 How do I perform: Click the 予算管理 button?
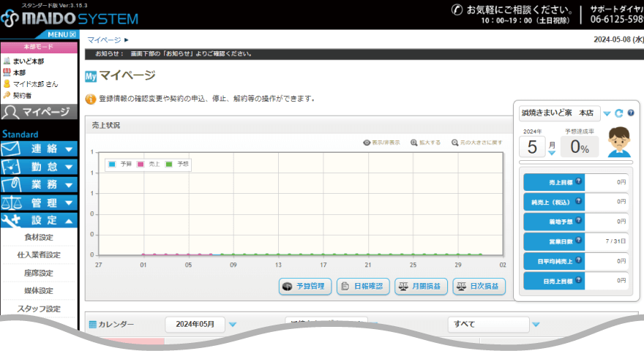305,287
